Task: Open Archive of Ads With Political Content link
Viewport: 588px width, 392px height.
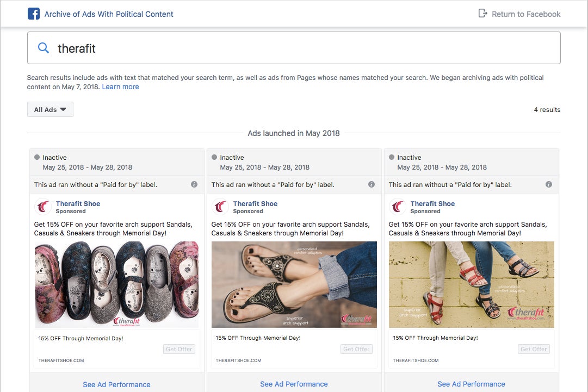Action: 109,14
